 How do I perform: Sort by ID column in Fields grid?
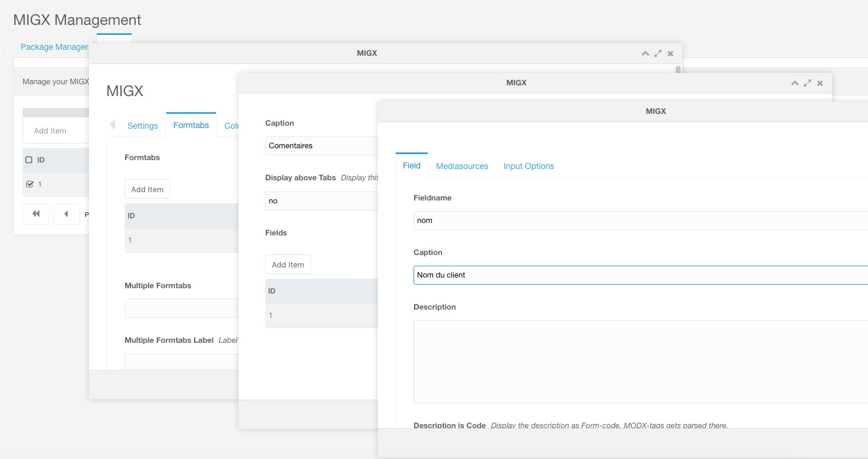pyautogui.click(x=322, y=291)
